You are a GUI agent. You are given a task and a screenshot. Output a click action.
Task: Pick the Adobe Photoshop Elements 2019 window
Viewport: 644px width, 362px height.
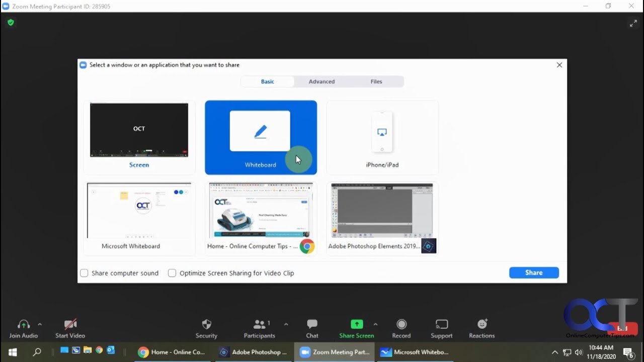point(382,218)
